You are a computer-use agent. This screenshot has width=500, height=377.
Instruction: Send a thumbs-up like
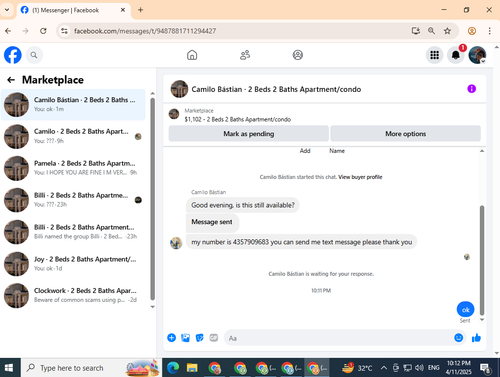[476, 338]
